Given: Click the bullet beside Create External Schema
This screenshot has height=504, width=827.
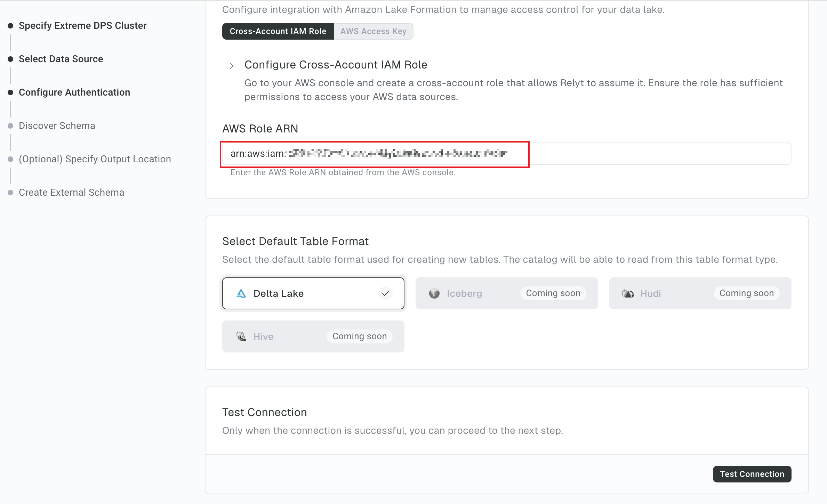Looking at the screenshot, I should click(x=10, y=193).
